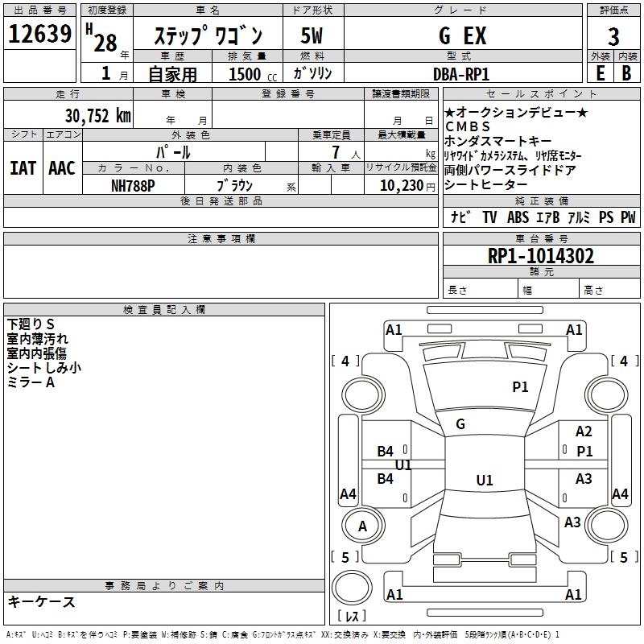Select the overall grade score 3
Viewport: 644px width, 644px height.
[613, 36]
